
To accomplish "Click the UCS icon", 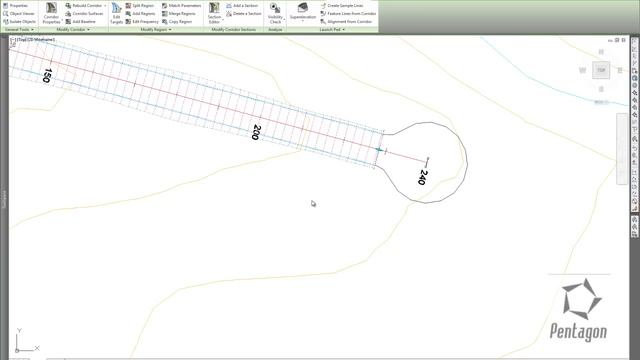I will pyautogui.click(x=27, y=340).
